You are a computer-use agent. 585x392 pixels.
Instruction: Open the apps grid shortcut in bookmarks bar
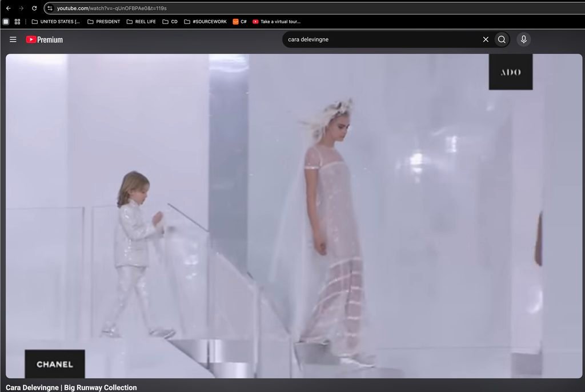click(17, 22)
